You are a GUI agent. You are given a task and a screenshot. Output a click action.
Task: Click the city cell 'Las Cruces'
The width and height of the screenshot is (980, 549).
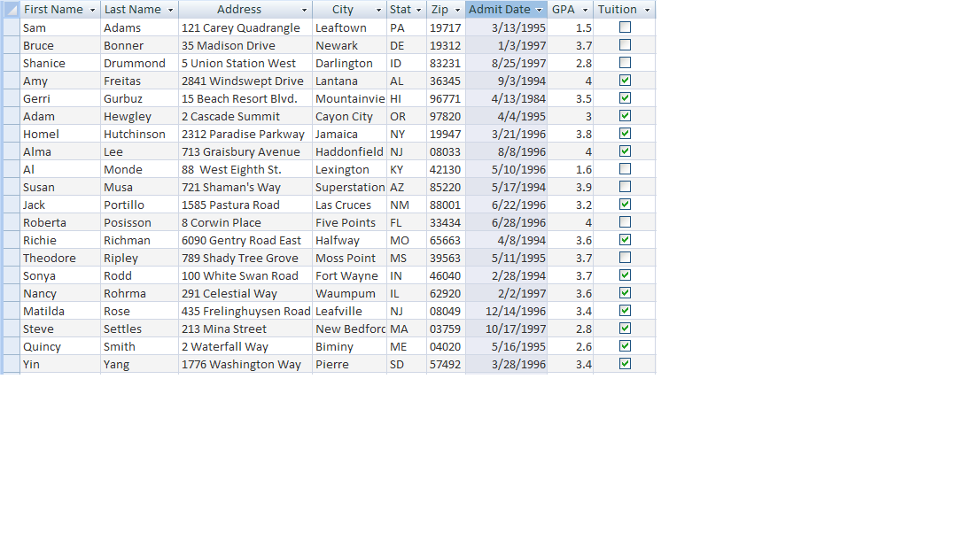pos(344,205)
